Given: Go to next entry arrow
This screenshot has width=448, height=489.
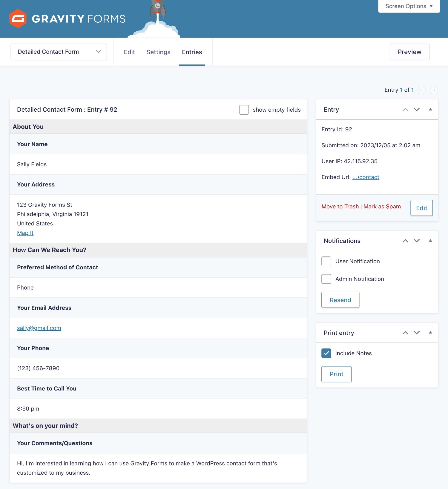Looking at the screenshot, I should (434, 90).
